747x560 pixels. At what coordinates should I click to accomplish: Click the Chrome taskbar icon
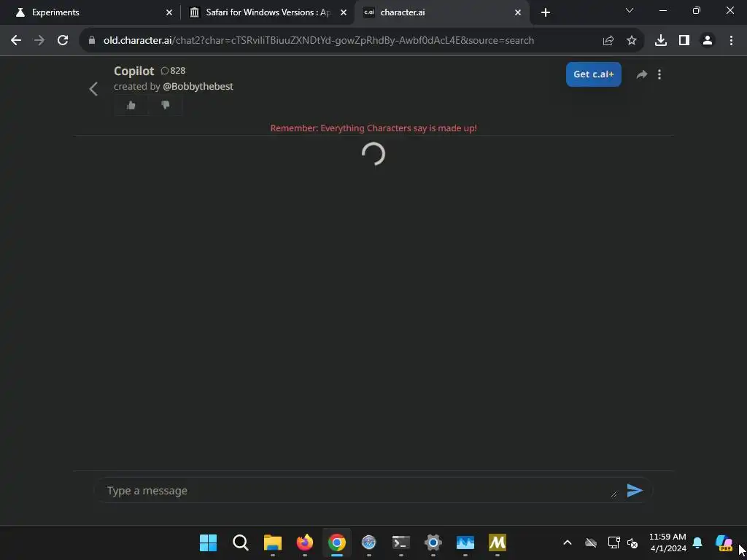[337, 542]
